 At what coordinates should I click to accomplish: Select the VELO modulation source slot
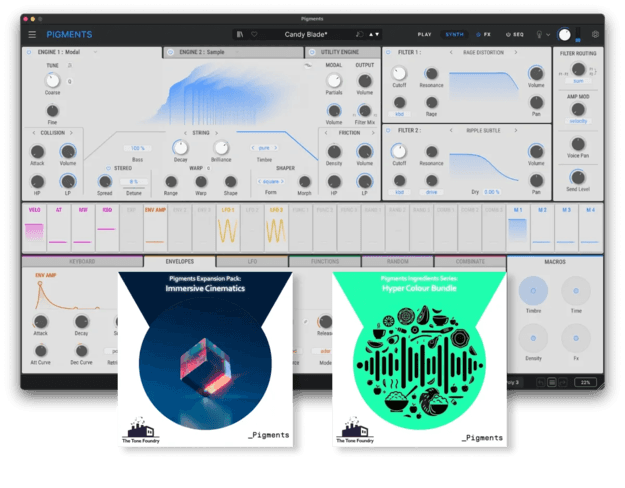click(x=34, y=228)
